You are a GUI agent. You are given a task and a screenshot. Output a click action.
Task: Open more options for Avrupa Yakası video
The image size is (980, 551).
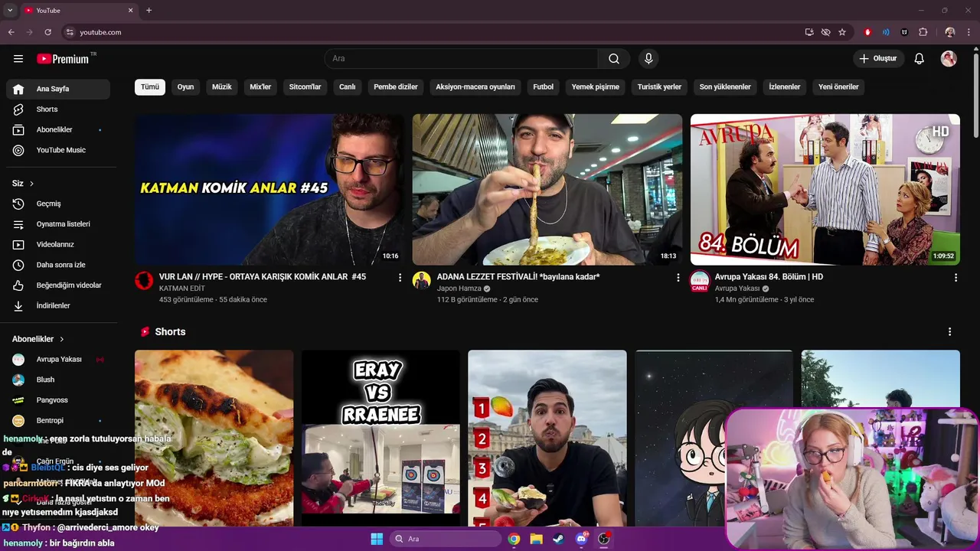[955, 278]
